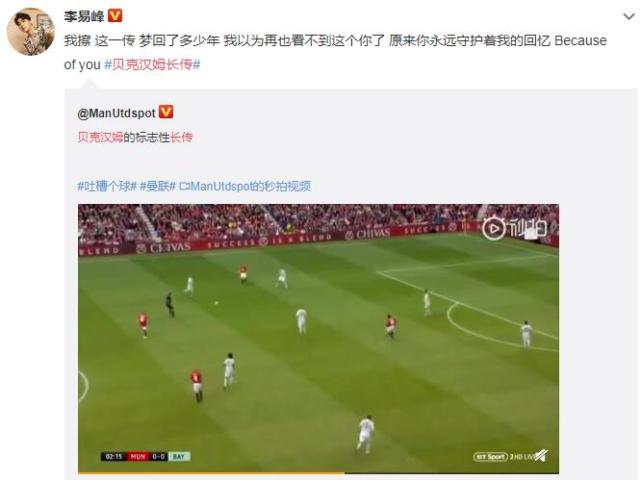This screenshot has width=641, height=480.
Task: Open the ManUtdspot的秒拍视频 link
Action: (245, 186)
